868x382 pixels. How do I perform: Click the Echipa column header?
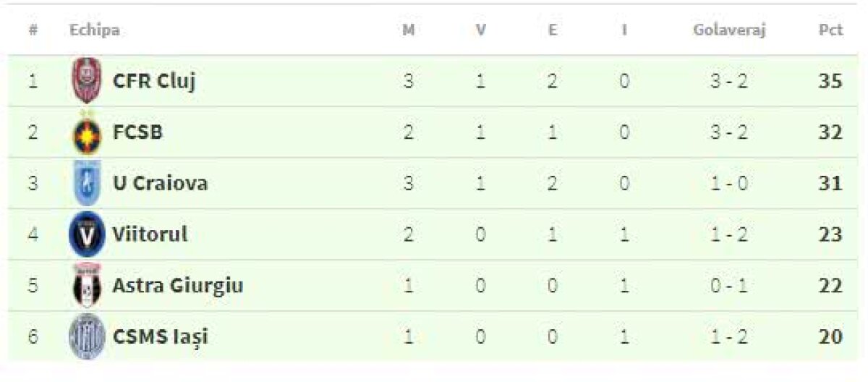(x=95, y=30)
